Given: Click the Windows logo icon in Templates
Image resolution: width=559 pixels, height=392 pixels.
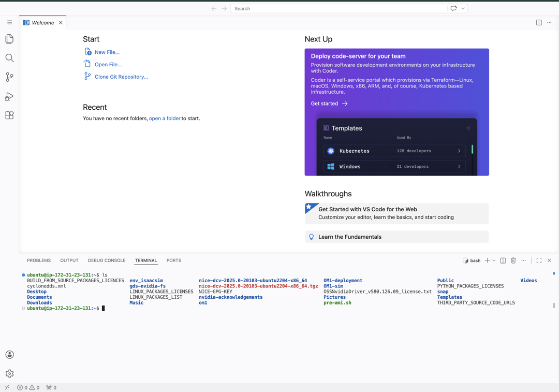Looking at the screenshot, I should tap(331, 167).
